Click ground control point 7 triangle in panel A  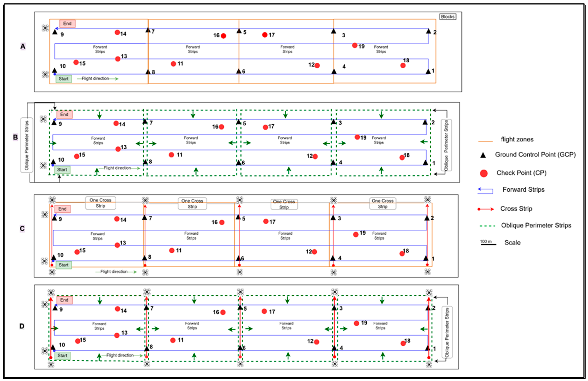[x=148, y=30]
